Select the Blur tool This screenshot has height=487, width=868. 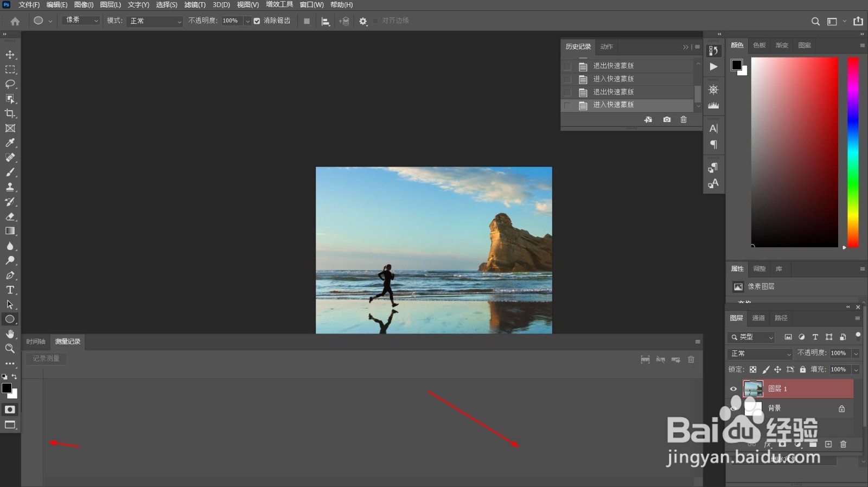point(10,246)
